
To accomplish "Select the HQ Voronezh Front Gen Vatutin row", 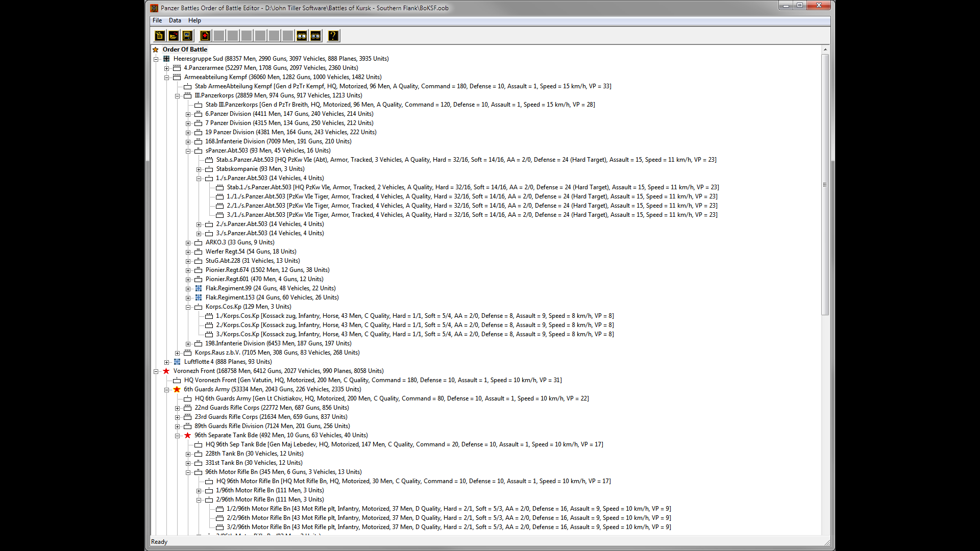I will tap(373, 380).
